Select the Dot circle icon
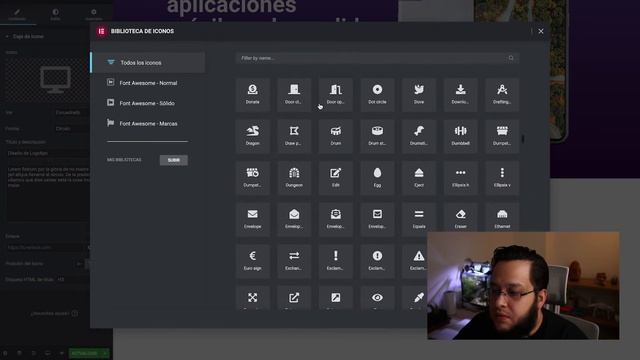 [x=377, y=95]
